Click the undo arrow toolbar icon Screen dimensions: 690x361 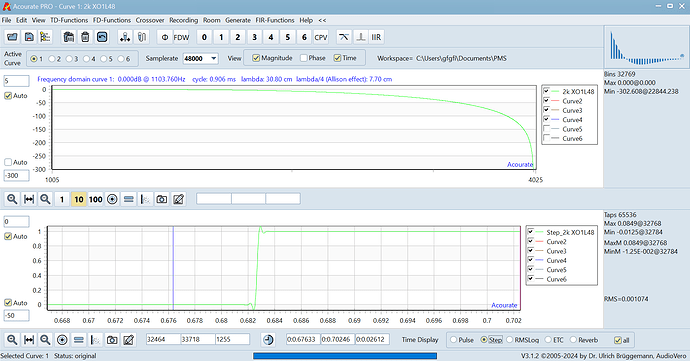point(102,37)
